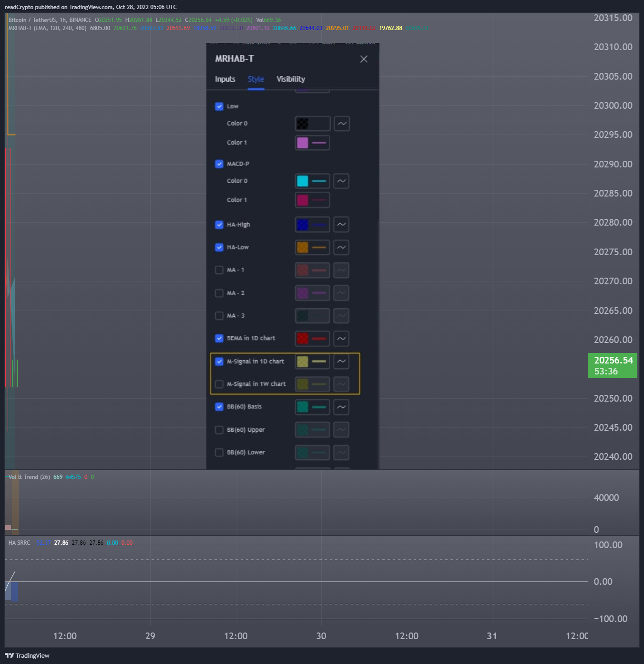Screen dimensions: 644x664
Task: Click the 30 date label on time axis
Action: tap(321, 636)
